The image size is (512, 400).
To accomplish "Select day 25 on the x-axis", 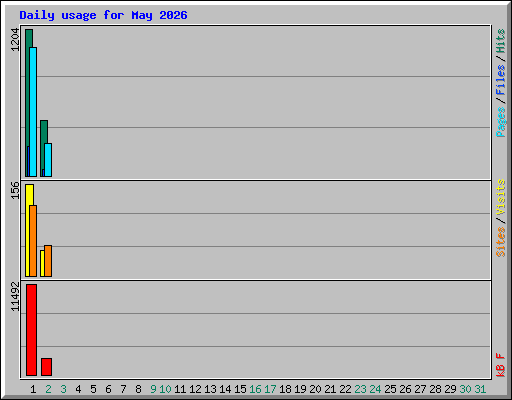I will 390,389.
